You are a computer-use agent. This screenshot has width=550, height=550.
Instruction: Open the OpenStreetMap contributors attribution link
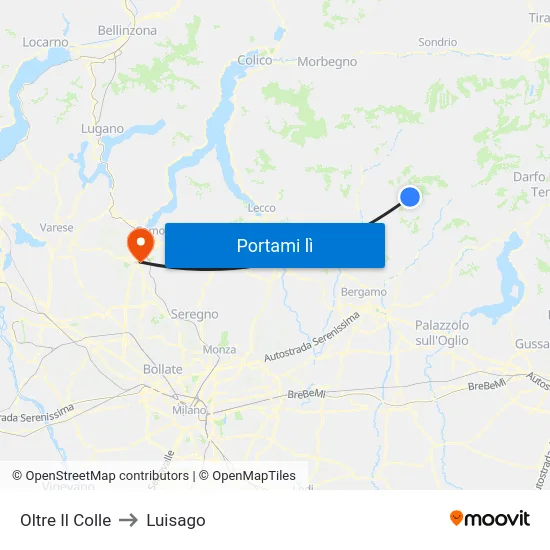(101, 476)
